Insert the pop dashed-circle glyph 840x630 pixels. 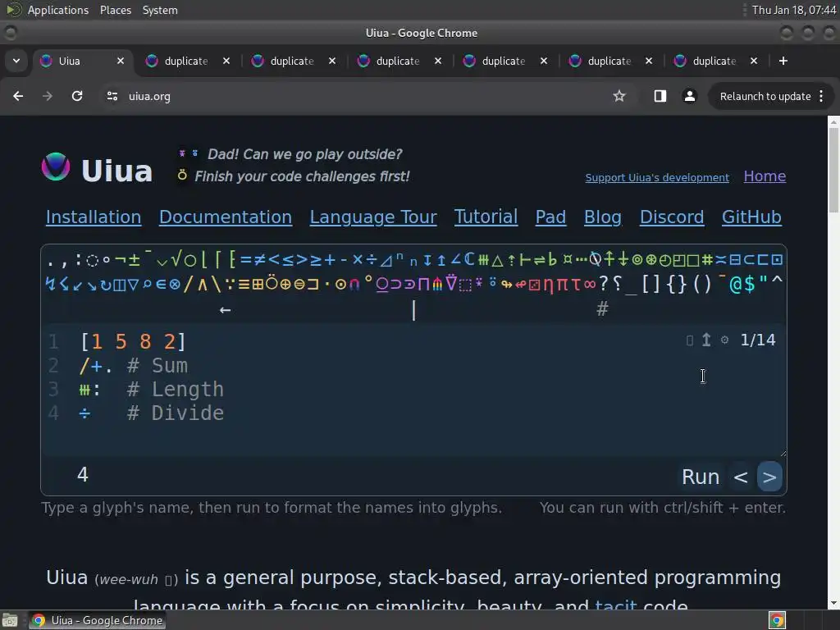click(x=92, y=260)
